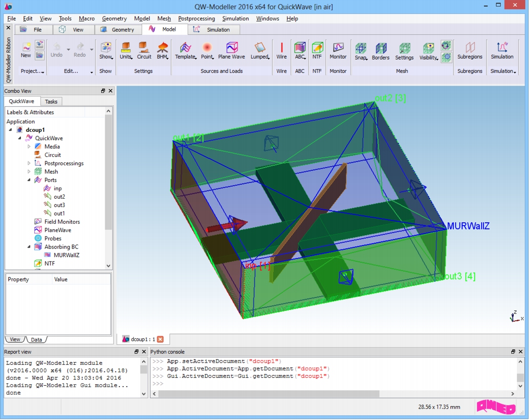Screen dimensions: 529x420
Task: Open the Macro menu
Action: coord(87,19)
